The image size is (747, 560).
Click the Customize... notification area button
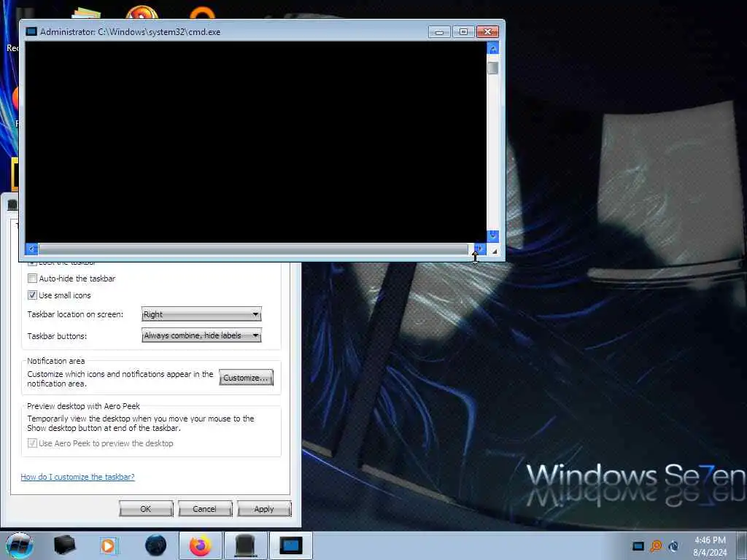(x=247, y=378)
